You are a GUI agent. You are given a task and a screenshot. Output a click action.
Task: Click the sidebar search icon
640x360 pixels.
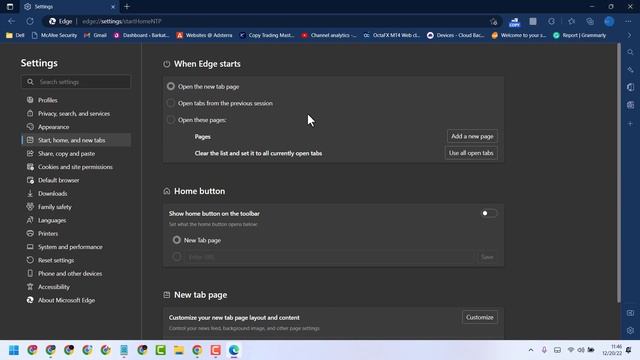tap(630, 52)
